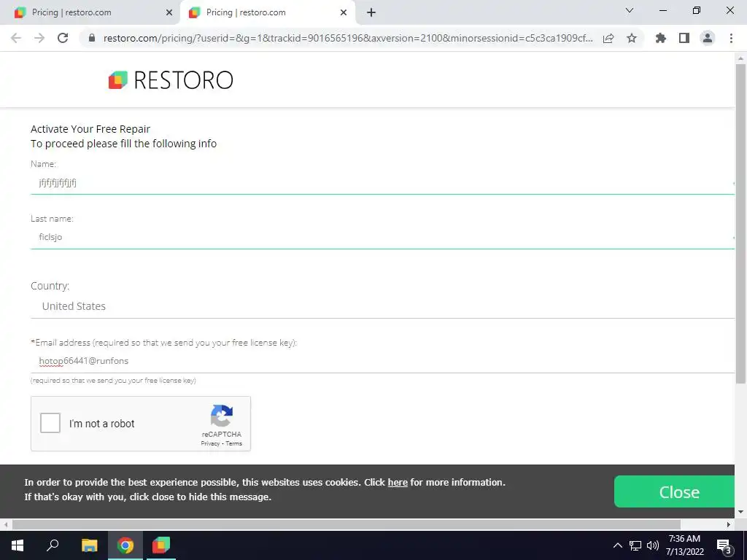Viewport: 747px width, 560px height.
Task: Click the volume speaker tray icon
Action: tap(653, 545)
